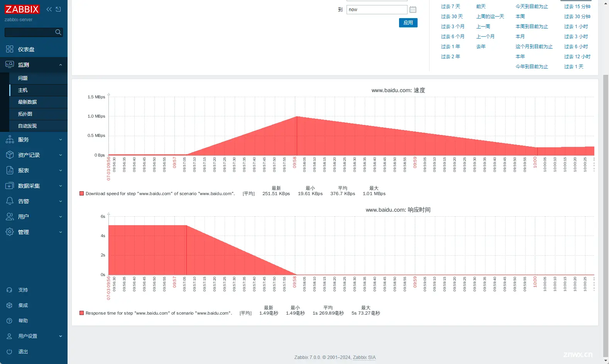The width and height of the screenshot is (609, 364).
Task: Expand the 报表 menu chevron
Action: [61, 170]
